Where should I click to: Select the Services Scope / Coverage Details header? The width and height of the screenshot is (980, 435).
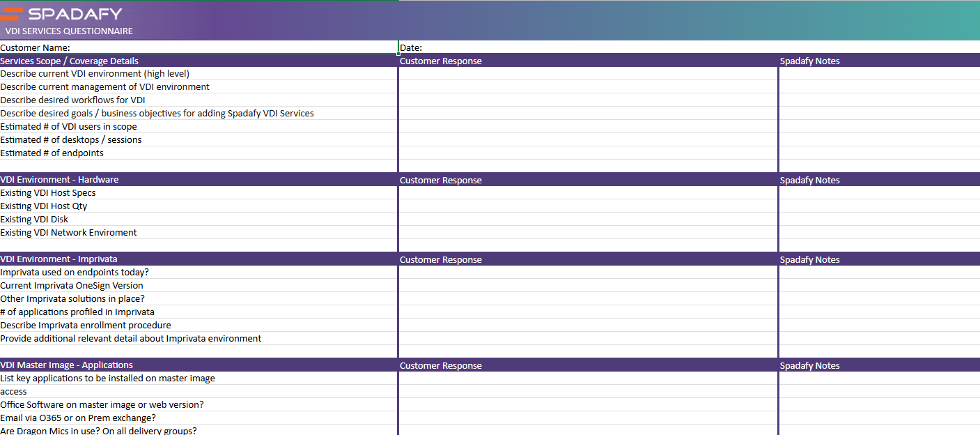click(x=199, y=61)
